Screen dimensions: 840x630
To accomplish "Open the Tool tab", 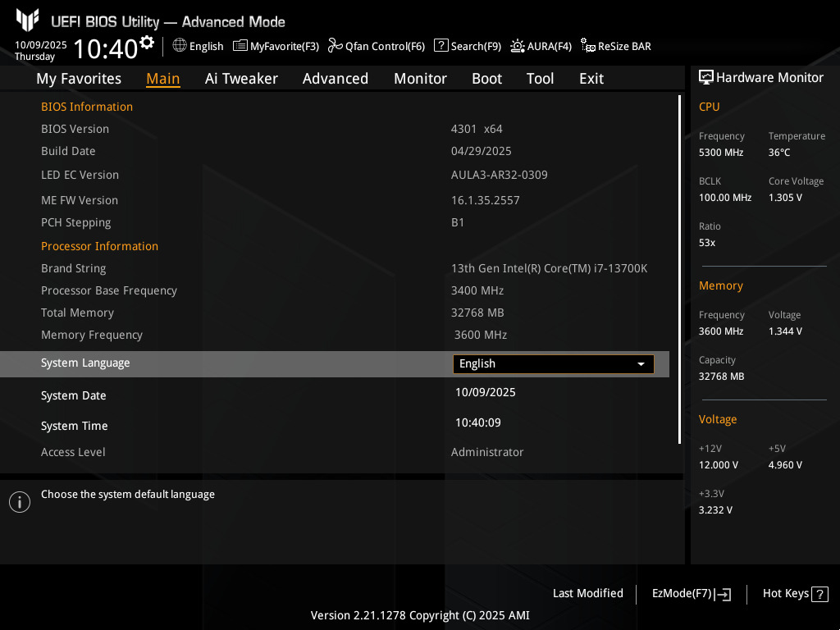I will pyautogui.click(x=540, y=79).
